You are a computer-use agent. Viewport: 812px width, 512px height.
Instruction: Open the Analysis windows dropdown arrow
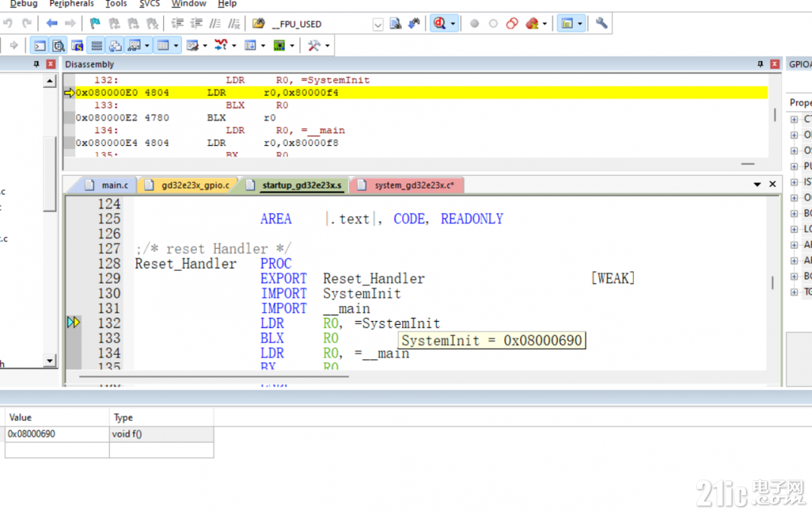(x=234, y=46)
